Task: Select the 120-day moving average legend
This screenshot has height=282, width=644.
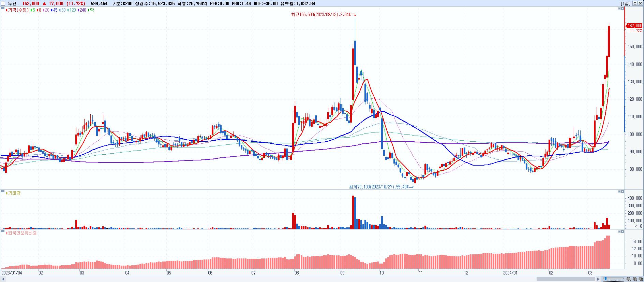Action: [72, 10]
